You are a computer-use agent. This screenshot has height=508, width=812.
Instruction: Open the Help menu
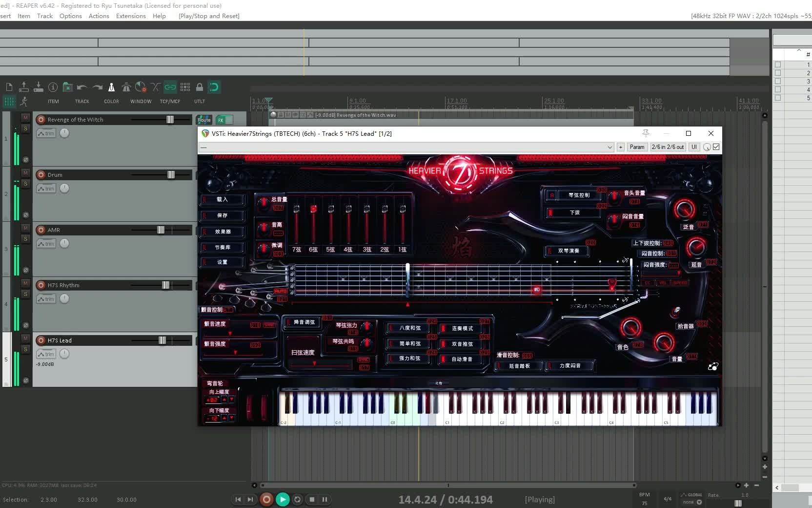coord(159,16)
